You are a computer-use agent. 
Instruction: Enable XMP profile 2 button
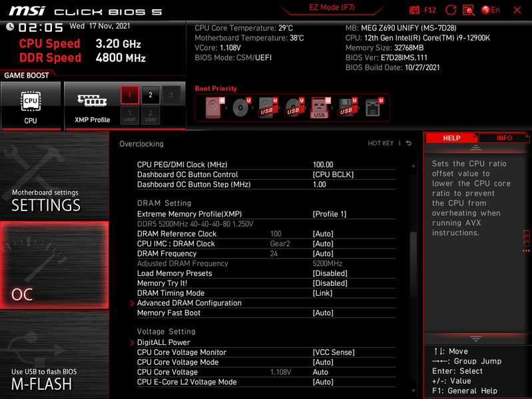[150, 95]
